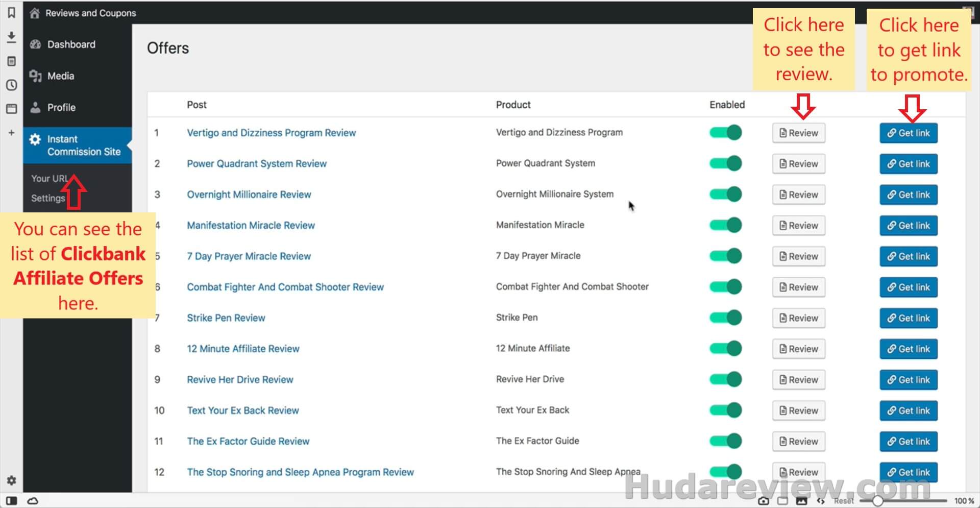Open the window panel icon in side strip
Image resolution: width=980 pixels, height=508 pixels.
(11, 109)
